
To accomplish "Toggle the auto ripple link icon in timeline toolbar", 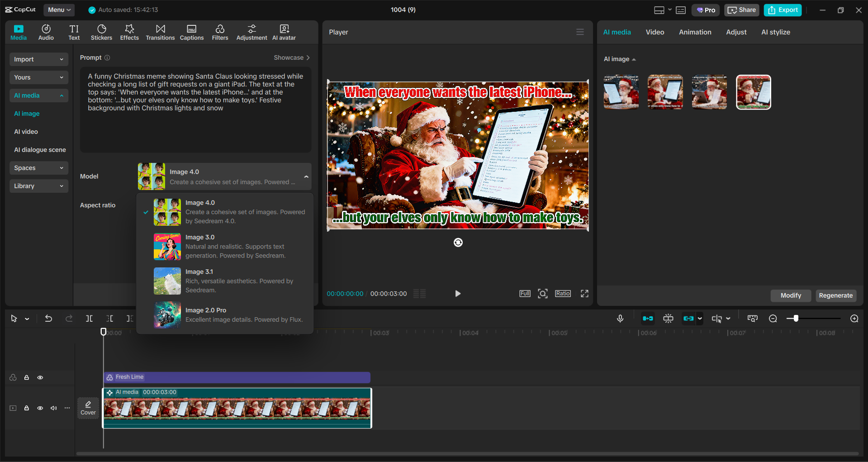I will pyautogui.click(x=689, y=318).
